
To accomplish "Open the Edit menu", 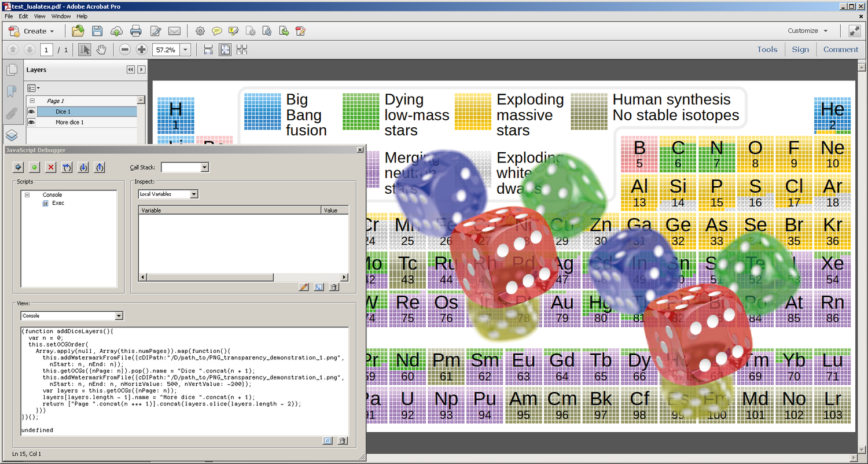I will [23, 16].
